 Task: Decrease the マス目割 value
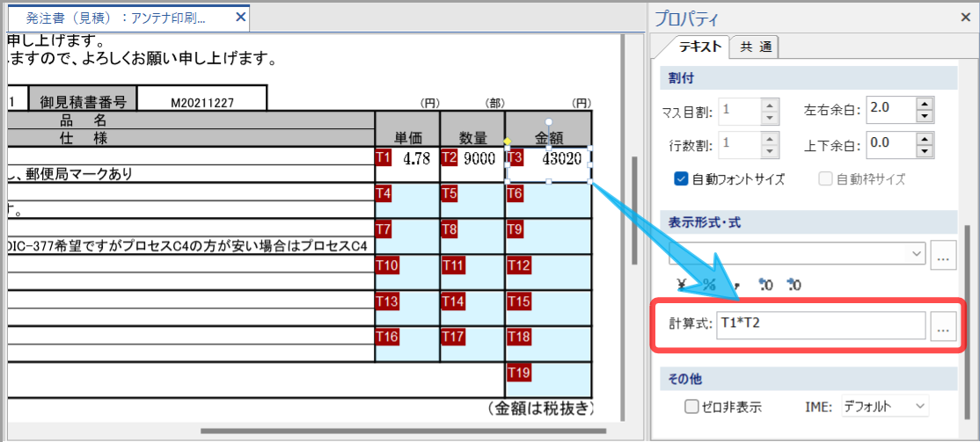[x=770, y=118]
